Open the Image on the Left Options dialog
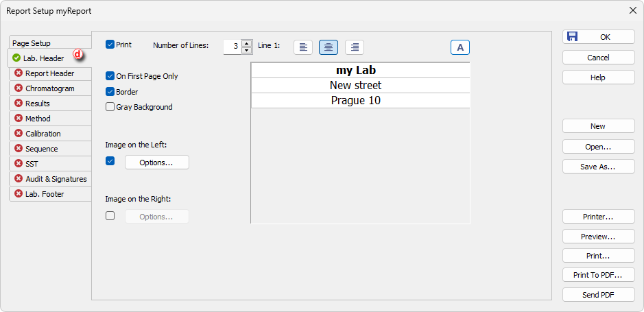 tap(157, 162)
